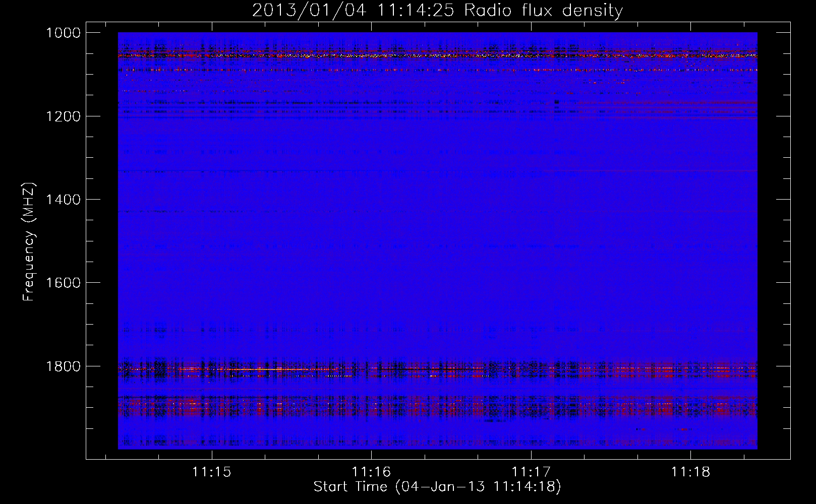
Task: Click the 1200 frequency tick label
Action: 63,116
